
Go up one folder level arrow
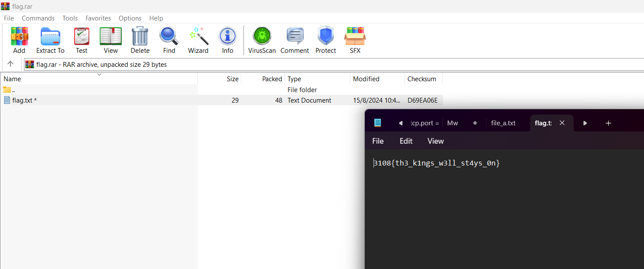pos(10,64)
